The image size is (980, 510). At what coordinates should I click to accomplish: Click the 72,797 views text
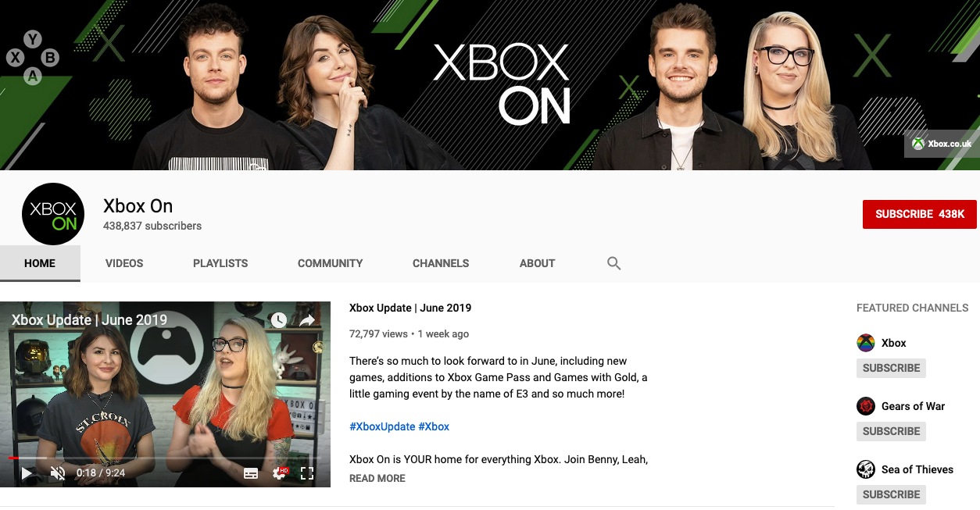tap(378, 333)
